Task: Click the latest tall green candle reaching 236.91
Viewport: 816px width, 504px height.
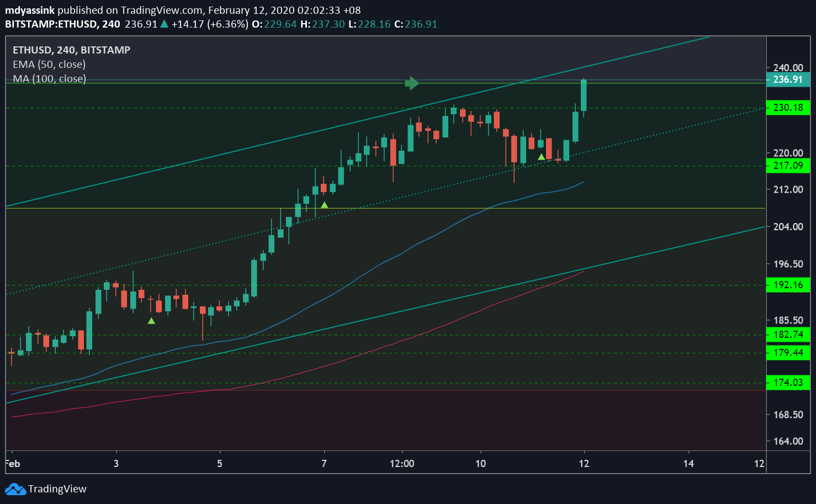Action: [584, 95]
